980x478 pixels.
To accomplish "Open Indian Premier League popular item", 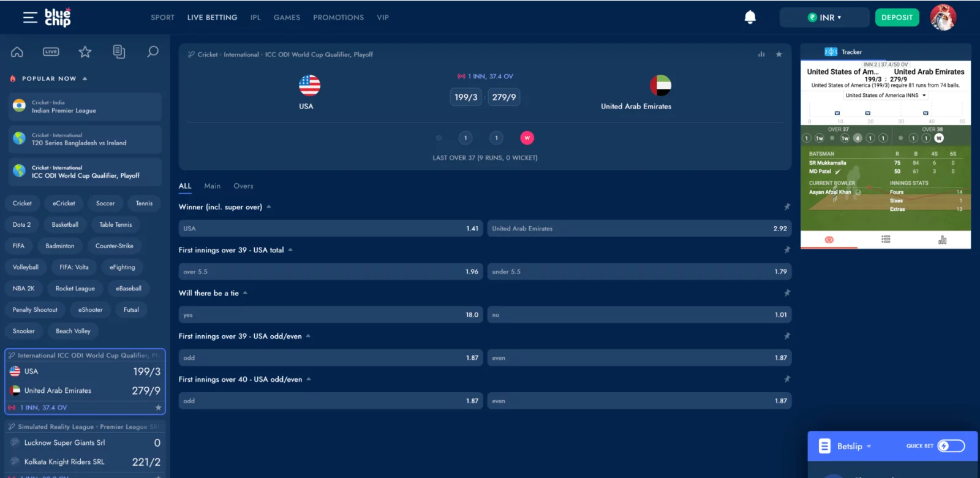I will coord(85,107).
